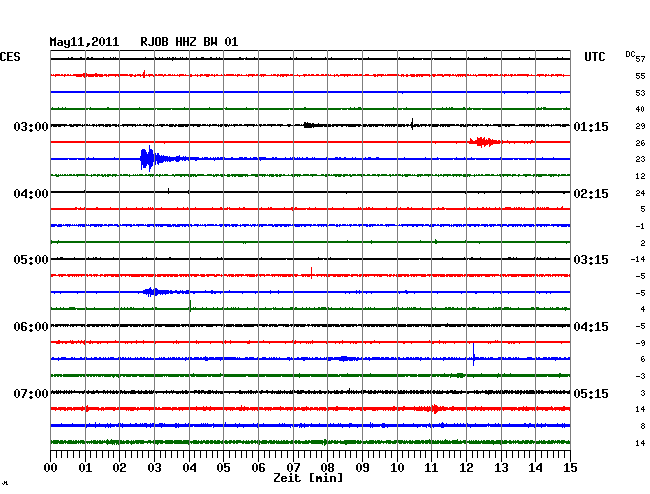
Task: Click minute 05 on the time axis
Action: [223, 468]
